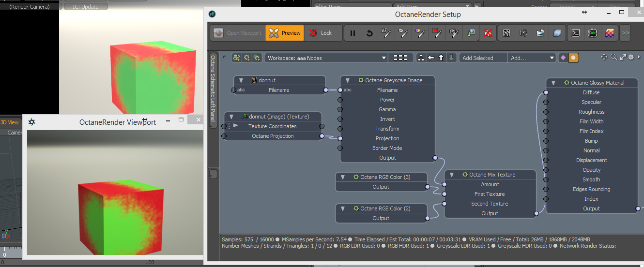Click the OctaneRender Viewport title icon
Image resolution: width=644 pixels, height=267 pixels.
31,122
